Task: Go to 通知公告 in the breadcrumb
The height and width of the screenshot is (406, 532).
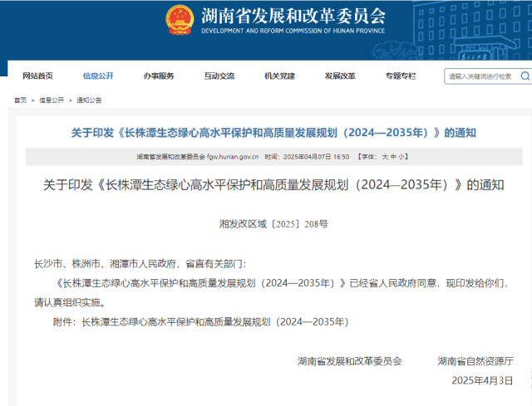Action: click(89, 100)
